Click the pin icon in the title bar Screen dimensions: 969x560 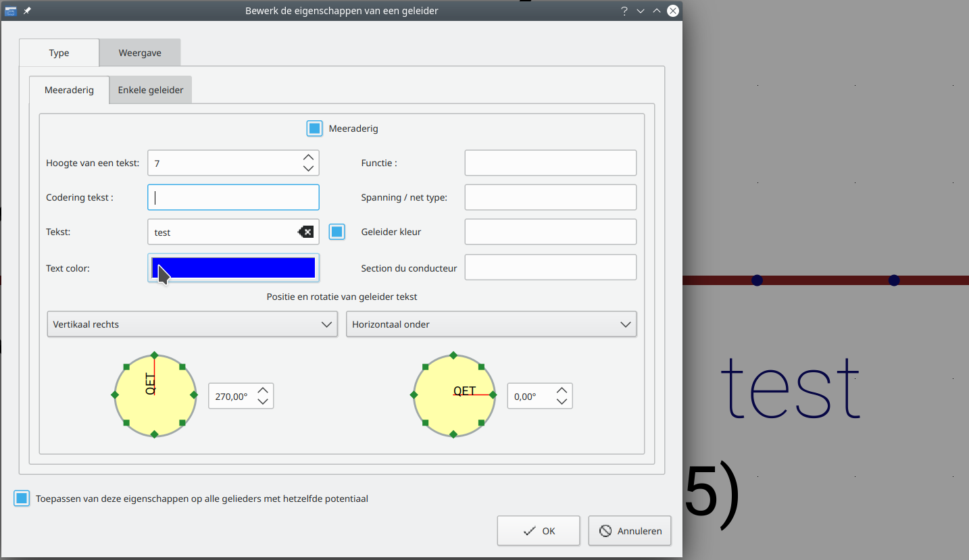[x=28, y=11]
